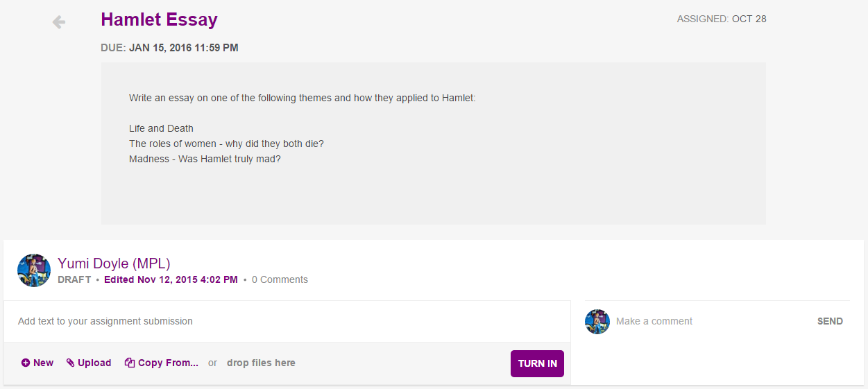Click the Hamlet Essay title

click(x=159, y=19)
